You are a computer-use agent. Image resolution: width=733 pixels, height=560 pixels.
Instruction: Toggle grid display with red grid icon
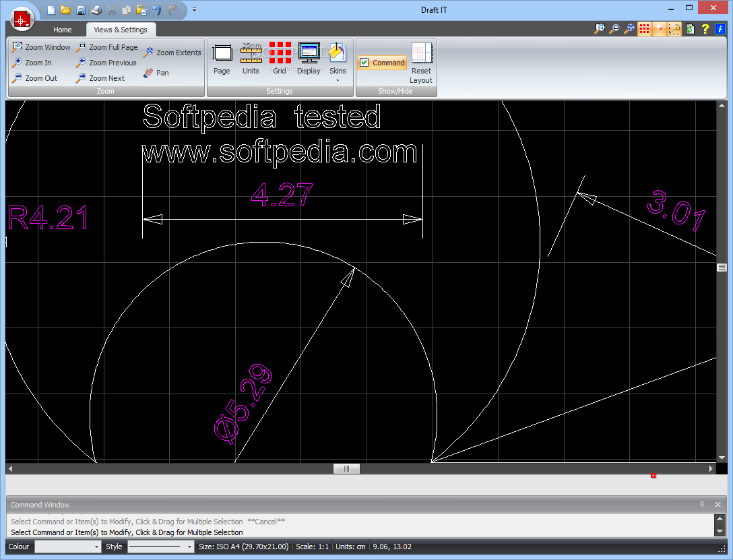coord(645,29)
